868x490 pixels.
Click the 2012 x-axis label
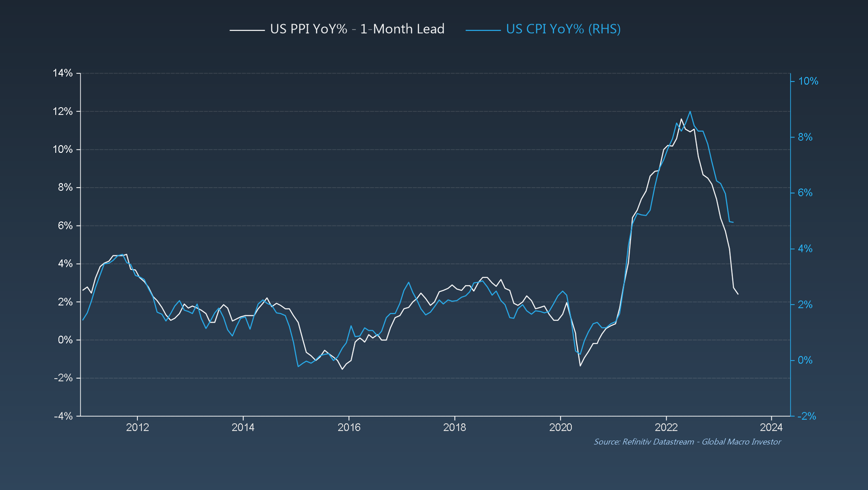click(137, 427)
